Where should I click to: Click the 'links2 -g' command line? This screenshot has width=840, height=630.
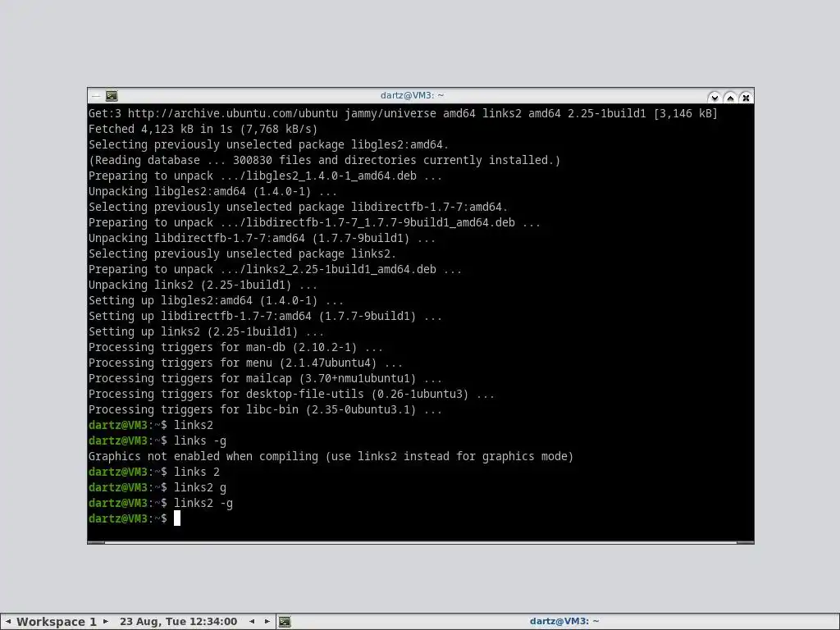pyautogui.click(x=161, y=503)
